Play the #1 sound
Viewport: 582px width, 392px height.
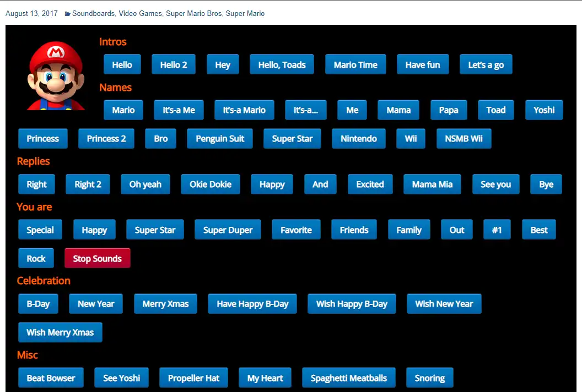point(497,230)
